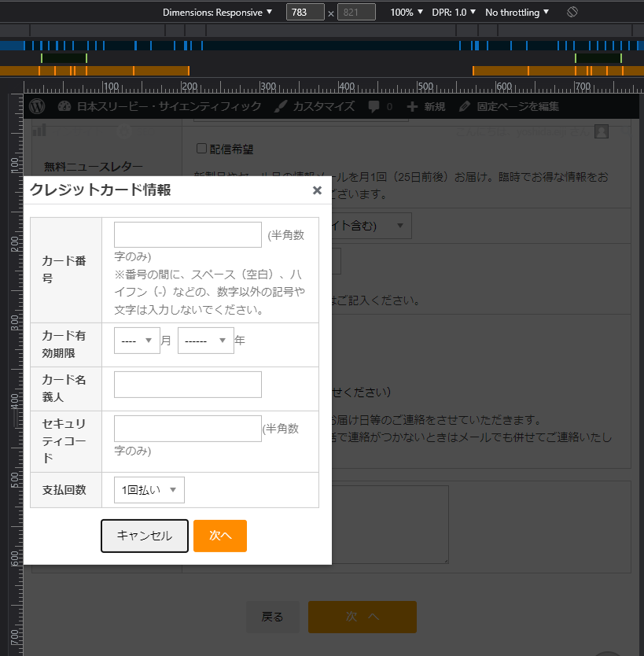644x656 pixels.
Task: Open the background dropdown ending ト含む)
Action: tap(371, 226)
